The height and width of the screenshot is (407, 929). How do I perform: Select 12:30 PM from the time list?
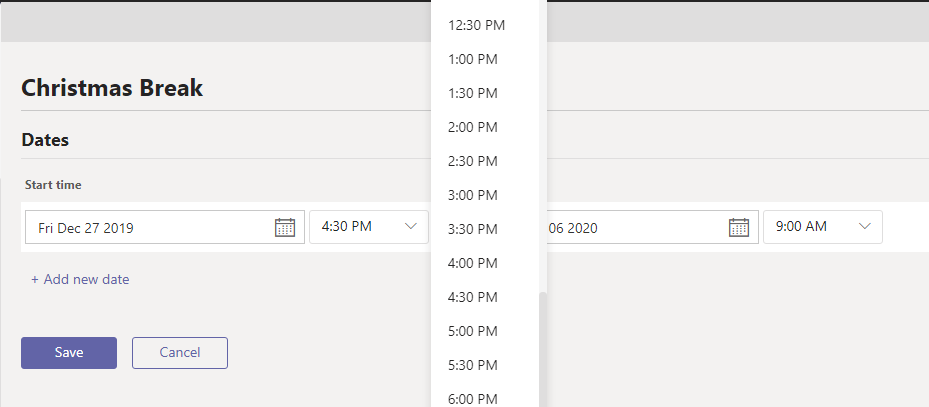(477, 25)
